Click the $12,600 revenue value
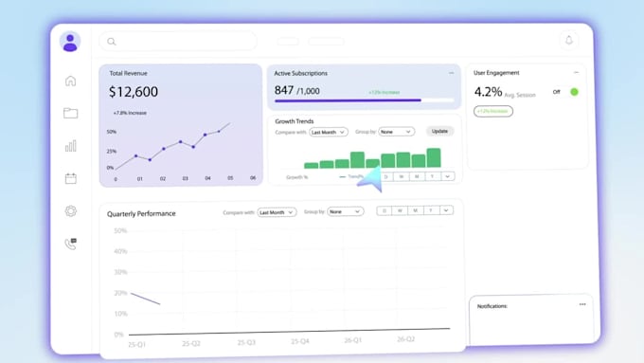Image resolution: width=644 pixels, height=363 pixels. click(134, 92)
